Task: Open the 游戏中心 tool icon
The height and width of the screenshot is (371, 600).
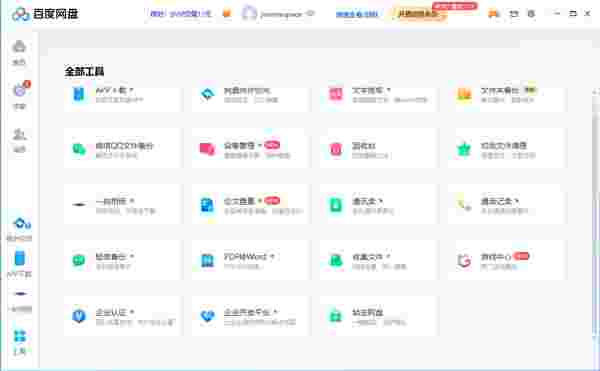Action: (x=464, y=260)
